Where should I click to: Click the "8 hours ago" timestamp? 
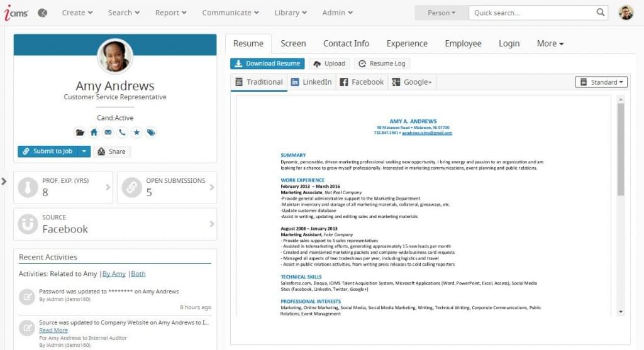tap(196, 307)
